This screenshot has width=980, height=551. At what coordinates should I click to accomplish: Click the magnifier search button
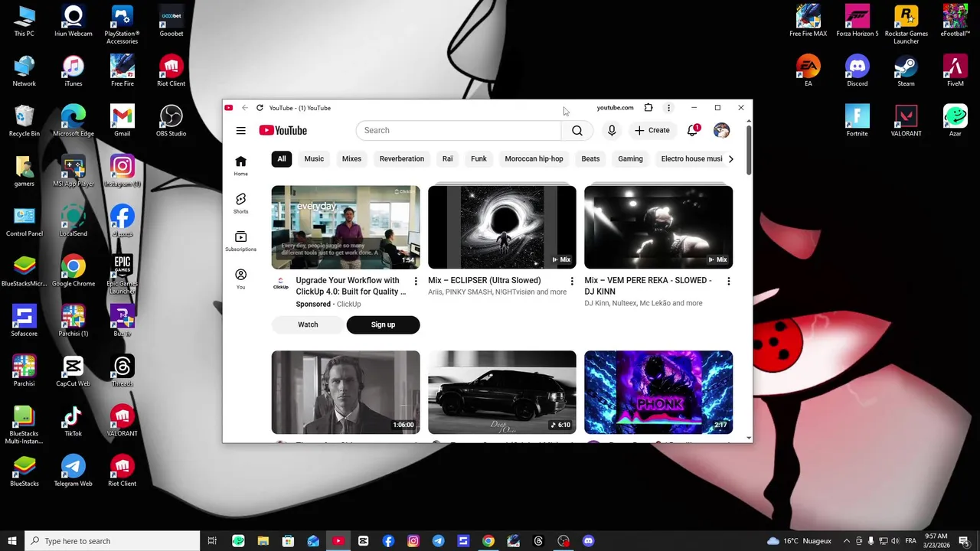[577, 131]
